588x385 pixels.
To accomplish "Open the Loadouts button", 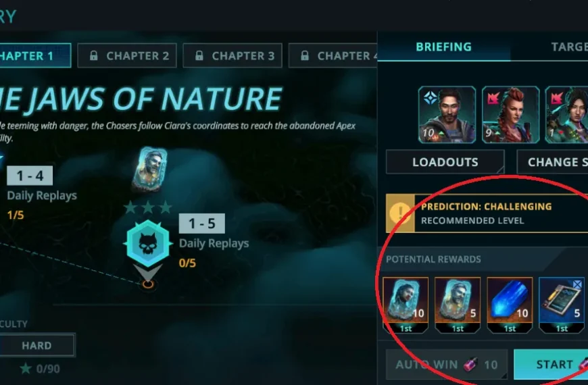I will 445,162.
